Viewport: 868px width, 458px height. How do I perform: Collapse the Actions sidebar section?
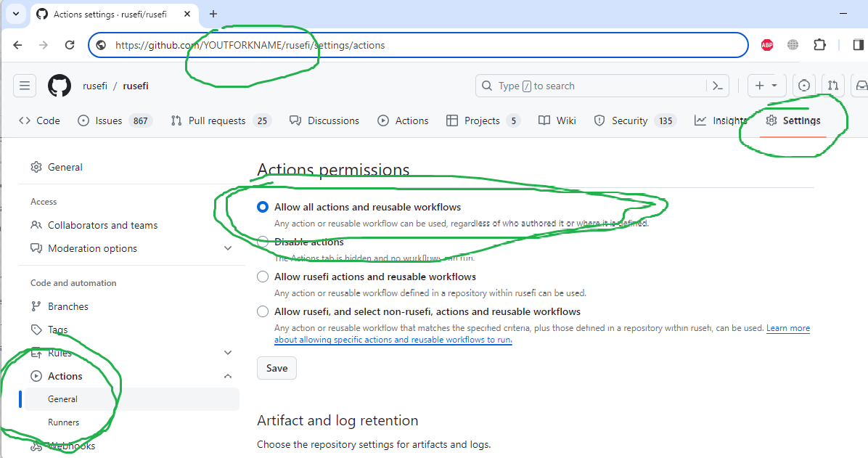pyautogui.click(x=228, y=376)
